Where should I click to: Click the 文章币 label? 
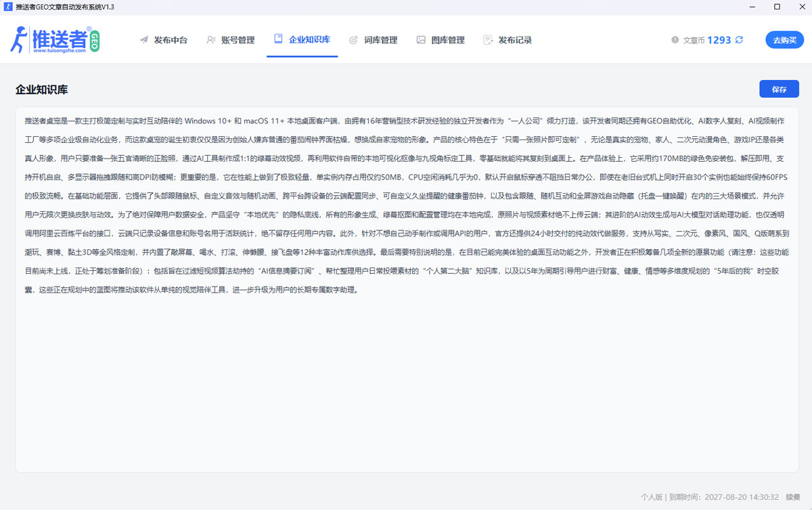coord(694,40)
